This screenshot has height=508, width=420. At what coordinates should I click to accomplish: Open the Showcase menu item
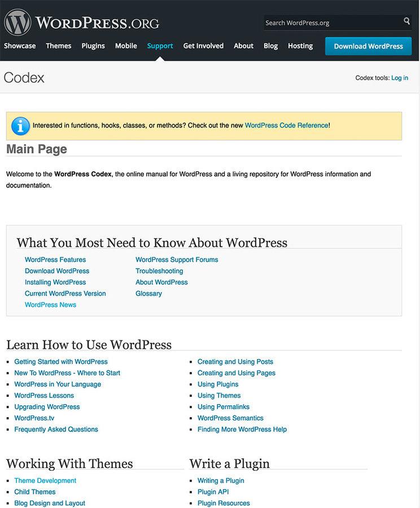[20, 46]
